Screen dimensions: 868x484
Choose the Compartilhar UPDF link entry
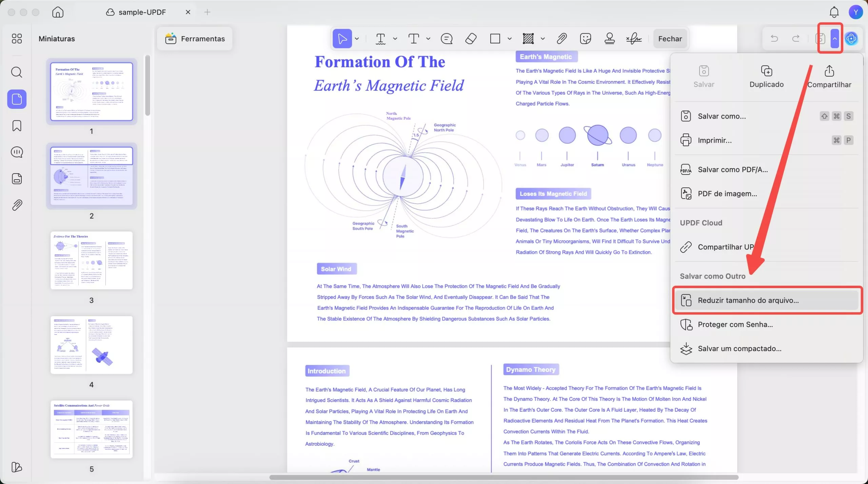766,247
